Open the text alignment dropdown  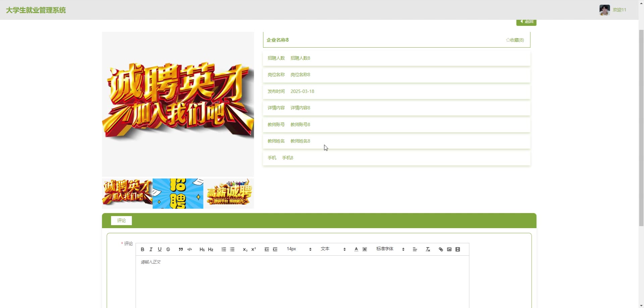[x=415, y=249]
